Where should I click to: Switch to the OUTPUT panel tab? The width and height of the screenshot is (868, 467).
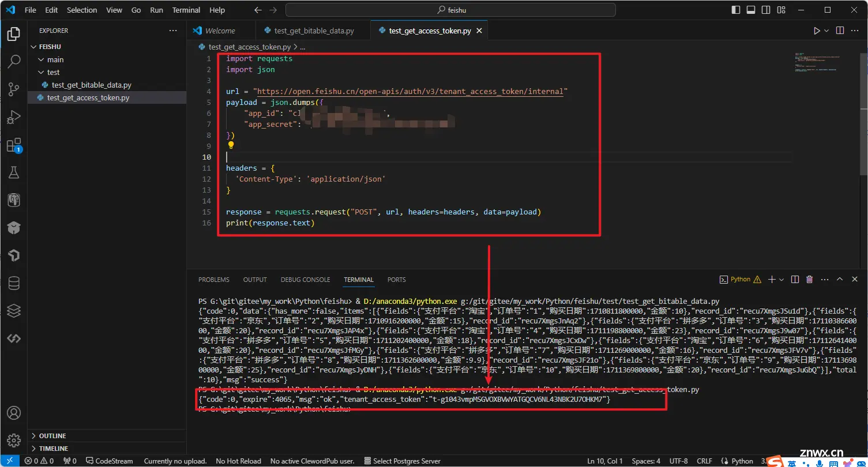[255, 280]
